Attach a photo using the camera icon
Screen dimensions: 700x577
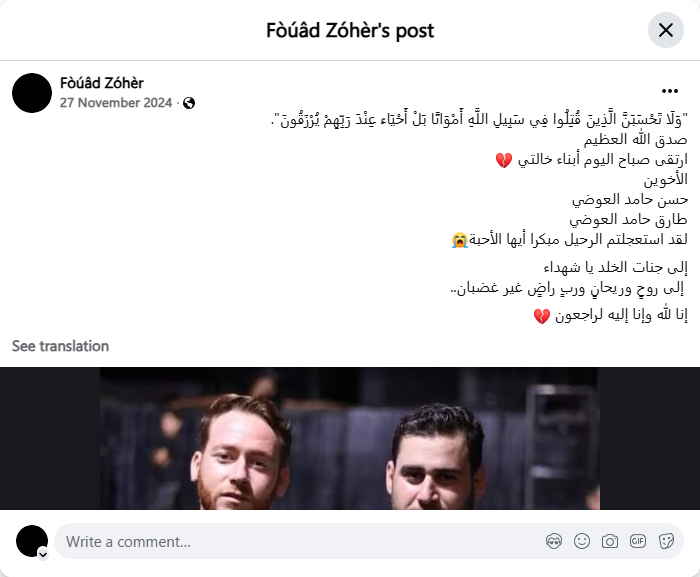pos(610,541)
